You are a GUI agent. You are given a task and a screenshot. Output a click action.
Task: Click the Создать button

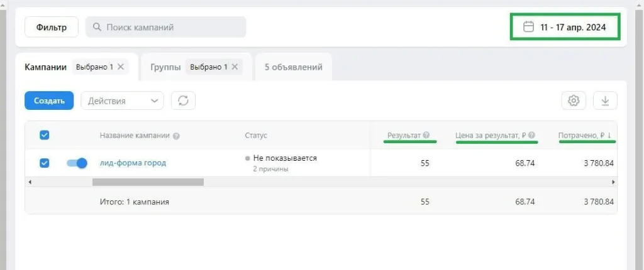pyautogui.click(x=49, y=100)
